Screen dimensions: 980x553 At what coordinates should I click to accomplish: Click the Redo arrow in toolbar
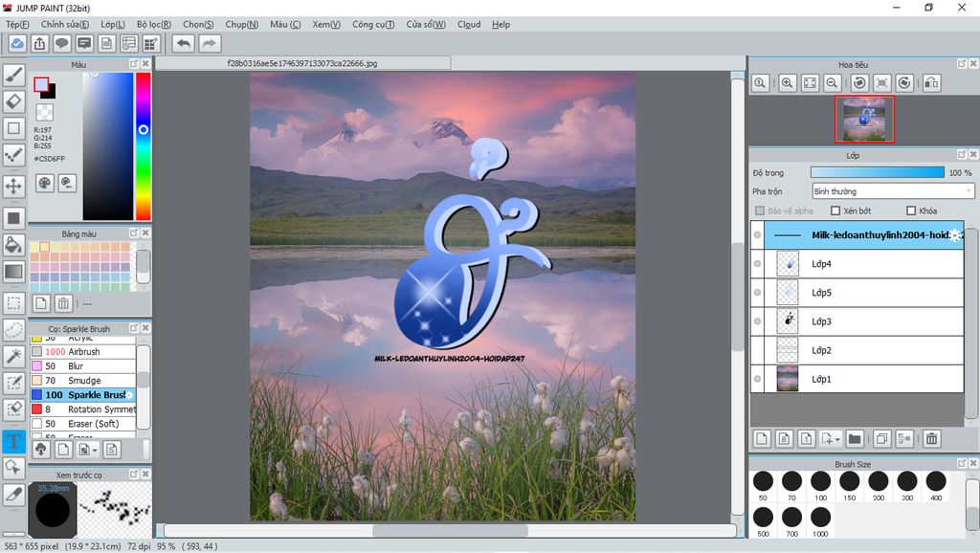tap(210, 44)
